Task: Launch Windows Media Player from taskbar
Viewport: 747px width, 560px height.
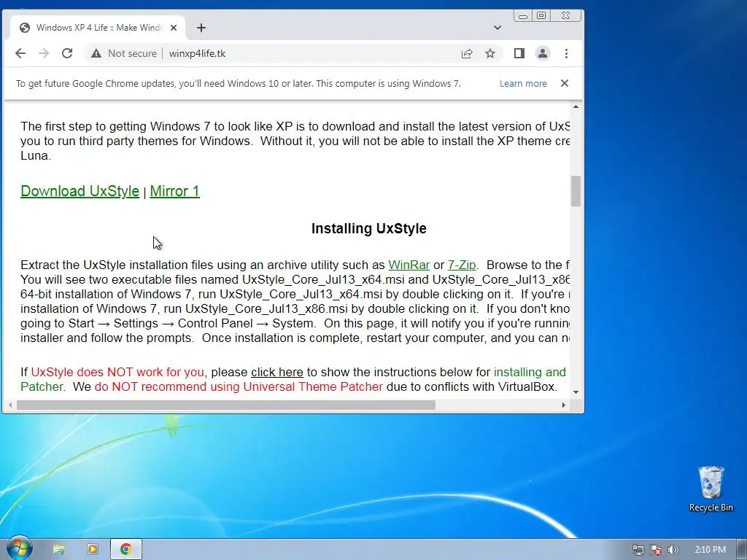Action: coord(93,550)
